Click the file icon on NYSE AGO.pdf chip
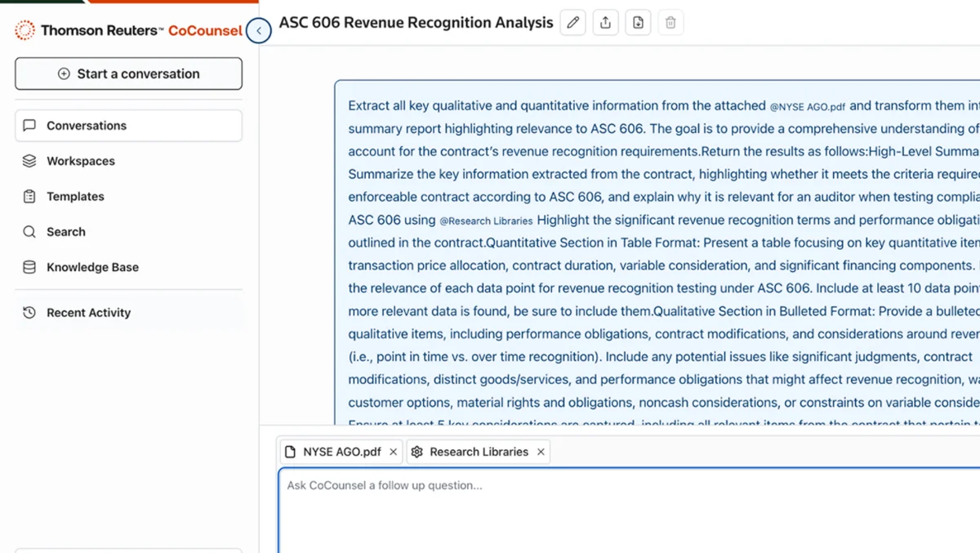Image resolution: width=980 pixels, height=553 pixels. pos(290,451)
